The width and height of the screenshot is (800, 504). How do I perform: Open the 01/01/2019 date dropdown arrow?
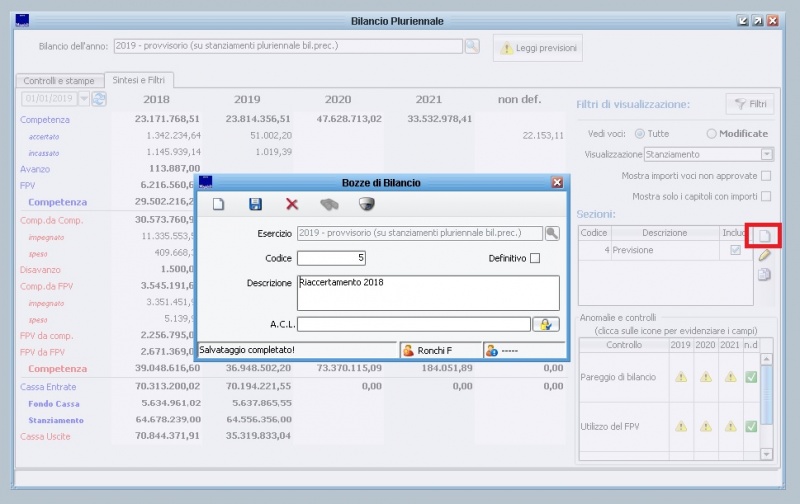click(84, 99)
